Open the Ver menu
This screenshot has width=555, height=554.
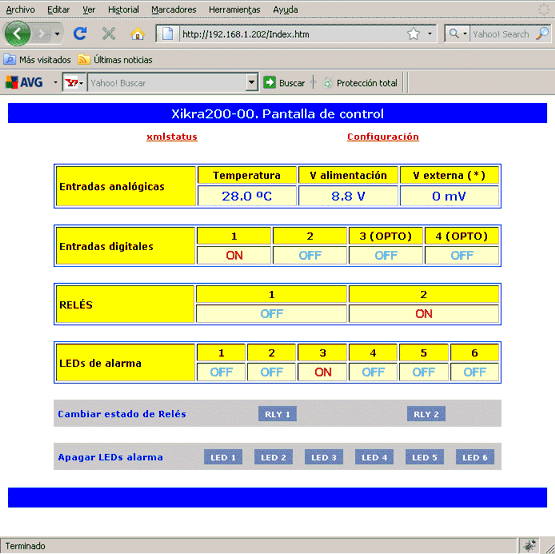click(x=88, y=10)
